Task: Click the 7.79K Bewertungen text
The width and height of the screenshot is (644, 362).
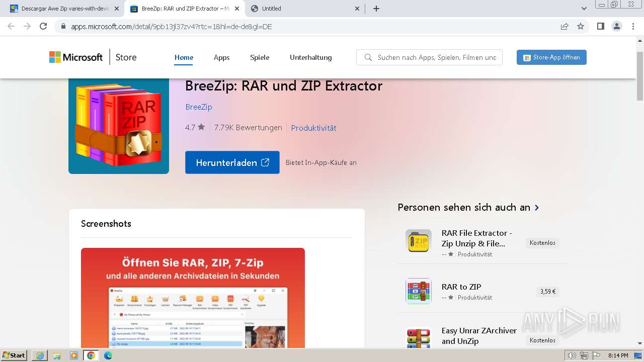Action: [248, 127]
